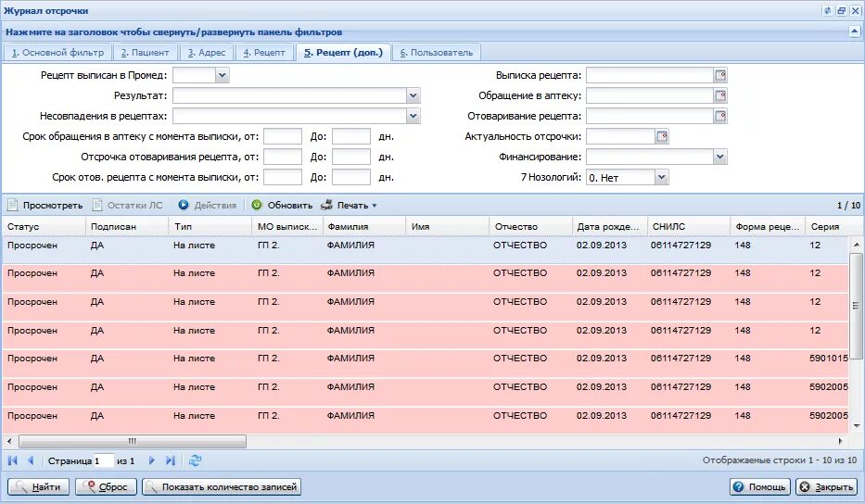
Task: Switch to the Основной фильтр tab
Action: [57, 53]
